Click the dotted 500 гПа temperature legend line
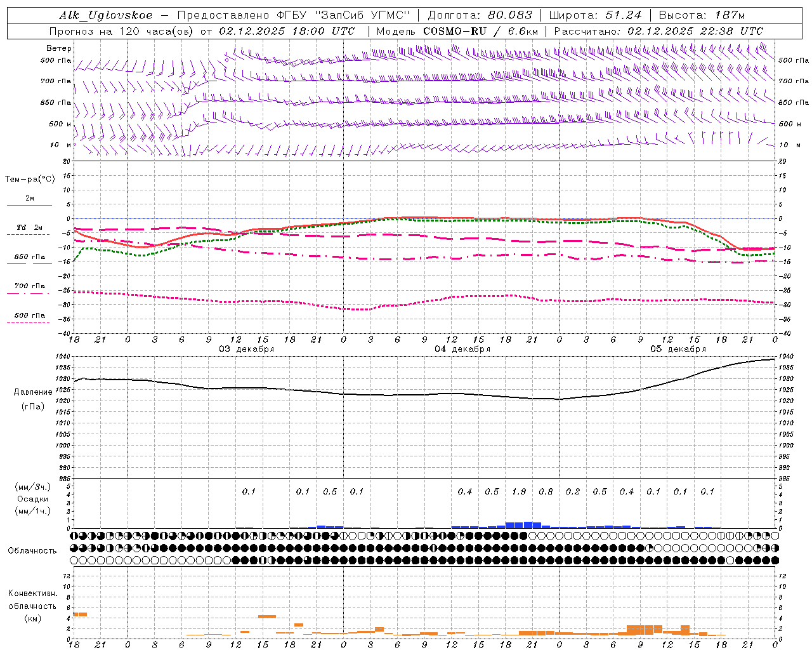Viewport: 812px width, 650px height. pyautogui.click(x=29, y=323)
